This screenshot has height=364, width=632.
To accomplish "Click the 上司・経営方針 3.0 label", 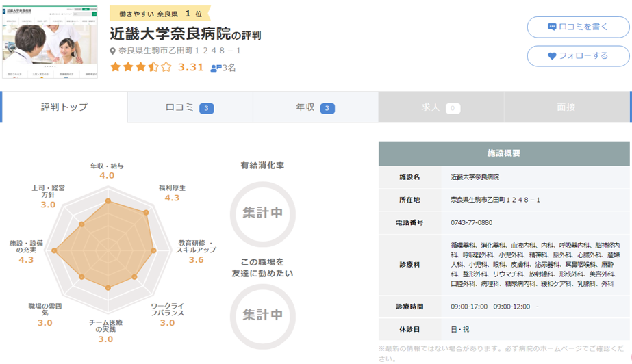I will click(48, 196).
